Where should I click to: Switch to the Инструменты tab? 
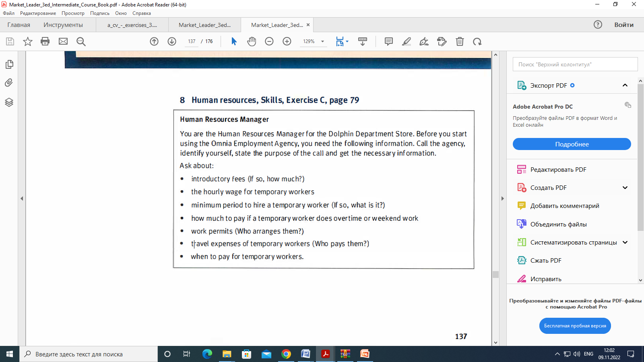[63, 25]
